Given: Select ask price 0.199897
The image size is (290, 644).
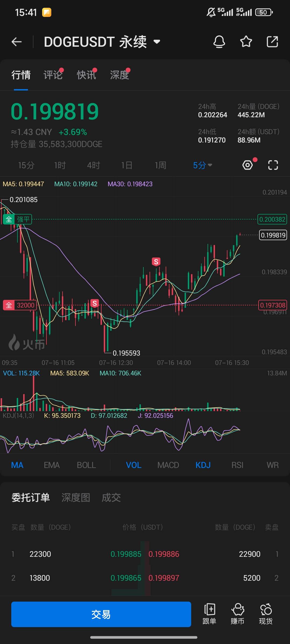Looking at the screenshot, I should pyautogui.click(x=164, y=578).
